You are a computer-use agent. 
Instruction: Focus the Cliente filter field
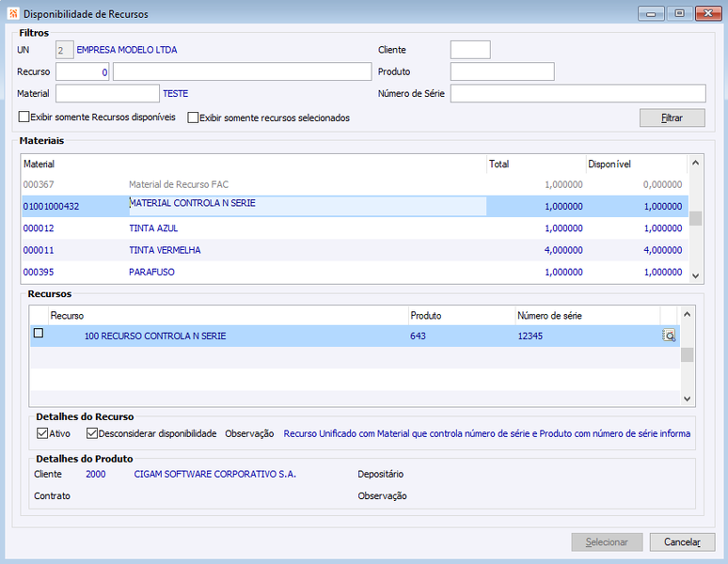[470, 50]
